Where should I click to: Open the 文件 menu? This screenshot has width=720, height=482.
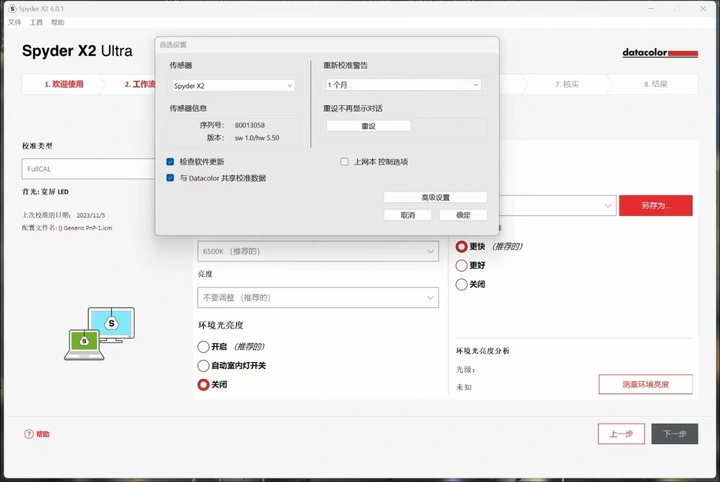[14, 22]
